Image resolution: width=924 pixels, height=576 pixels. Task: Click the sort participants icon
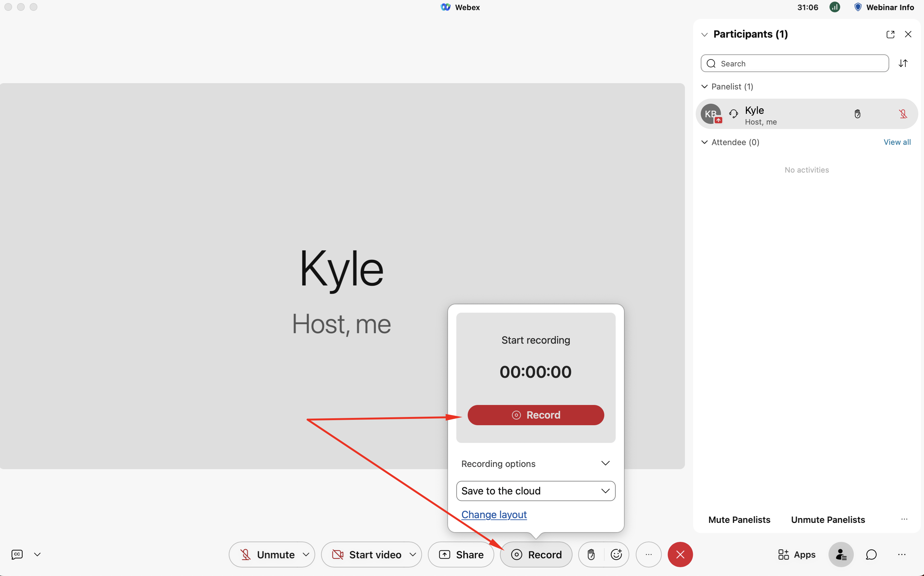(903, 63)
